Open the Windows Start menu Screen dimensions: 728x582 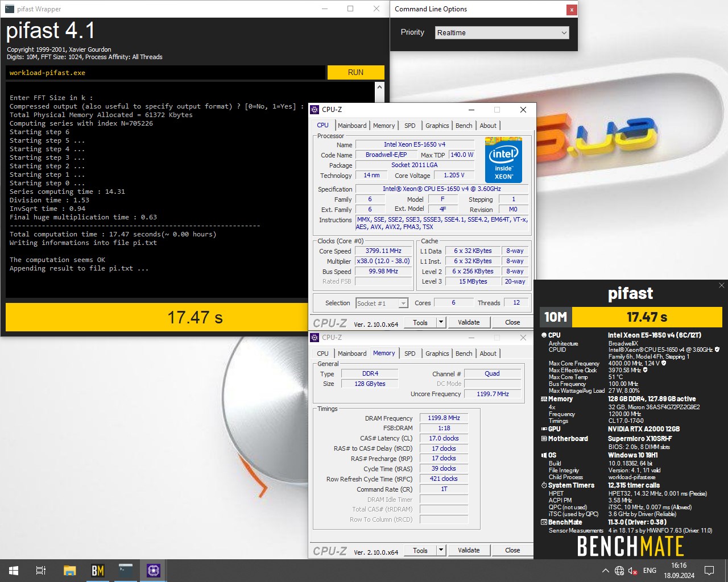[14, 571]
